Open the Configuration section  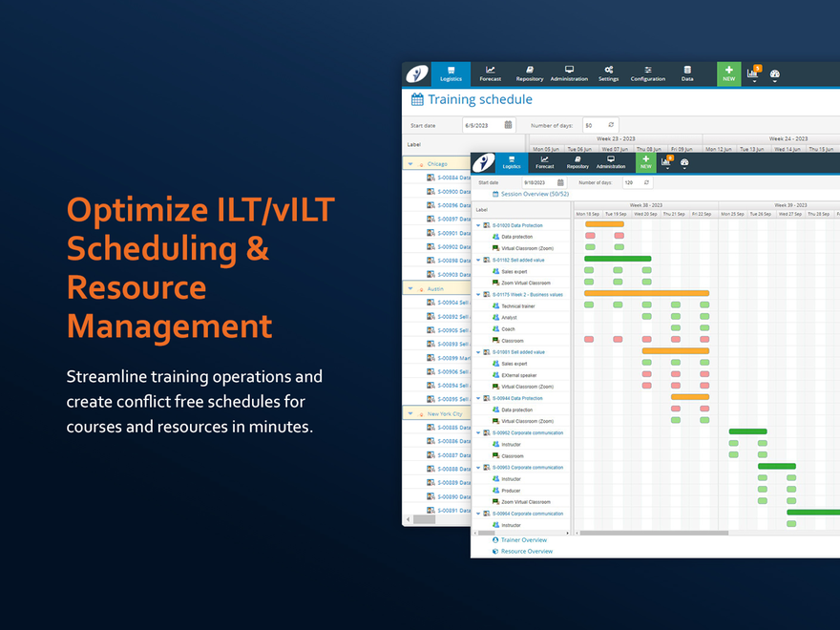click(x=648, y=73)
